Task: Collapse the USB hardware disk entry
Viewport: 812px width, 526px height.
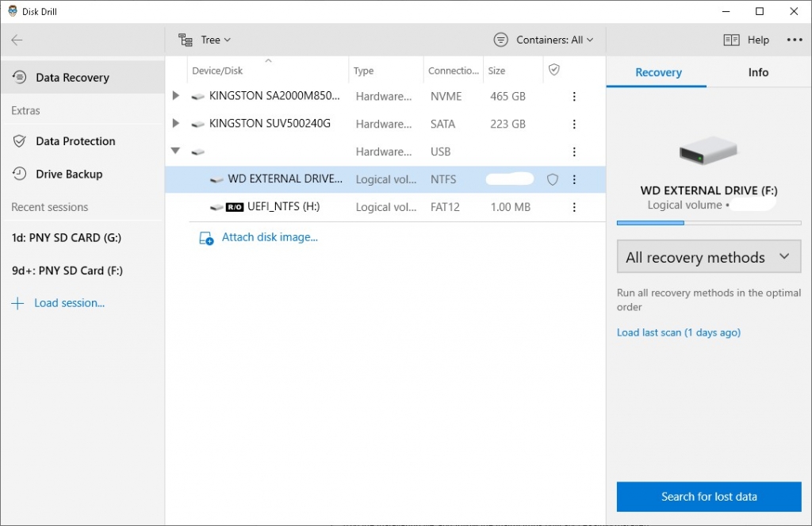Action: point(176,152)
